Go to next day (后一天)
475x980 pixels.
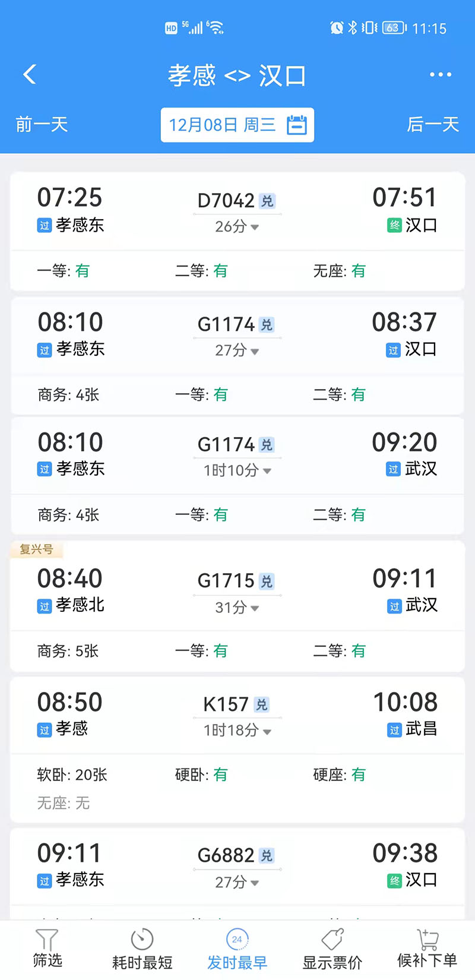(433, 125)
